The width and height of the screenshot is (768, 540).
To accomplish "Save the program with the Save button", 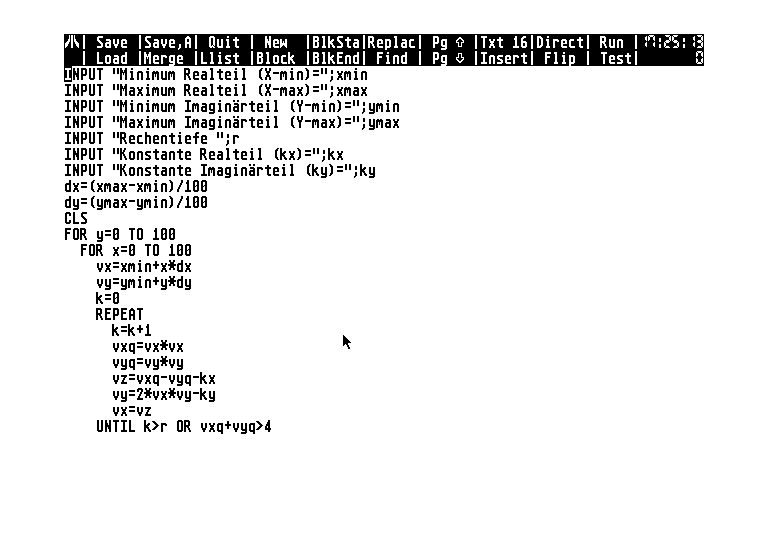I will coord(111,42).
